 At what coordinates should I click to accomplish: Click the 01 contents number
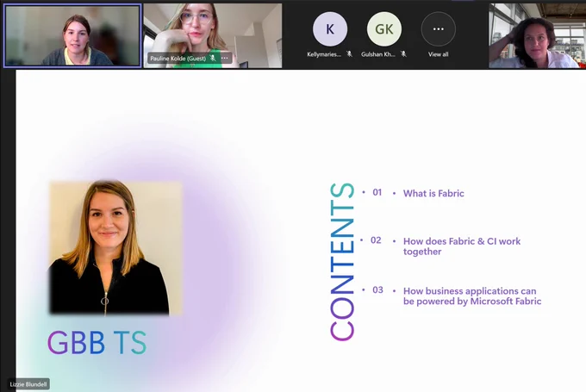[x=377, y=192]
